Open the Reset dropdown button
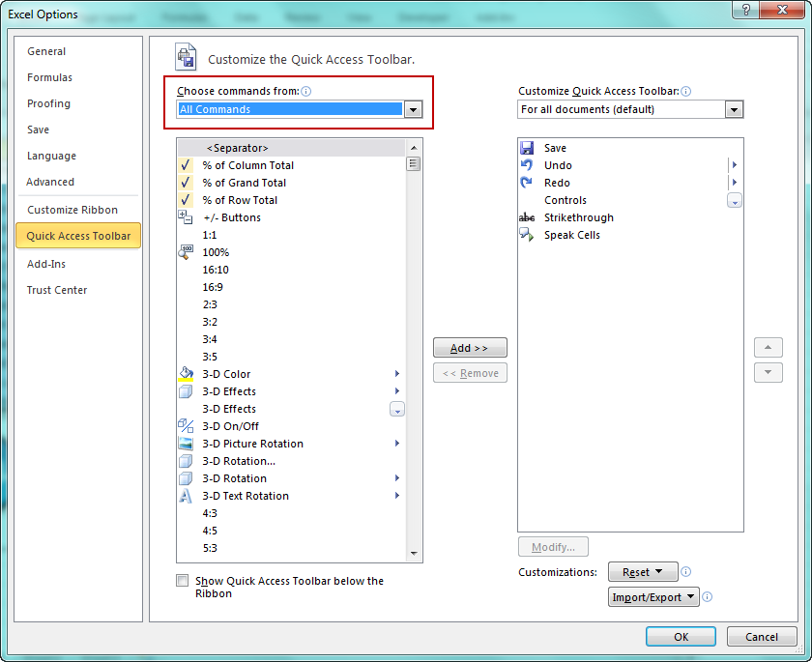This screenshot has height=662, width=812. pyautogui.click(x=643, y=572)
